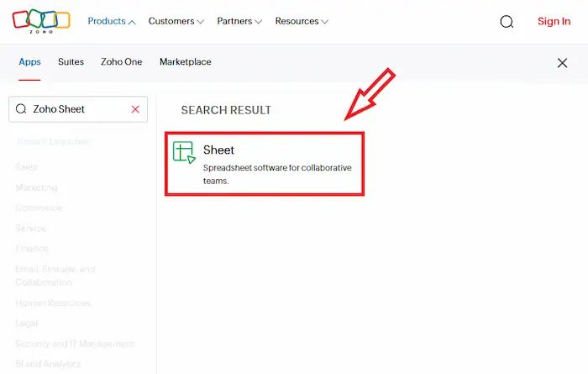Select the Sales category
This screenshot has width=588, height=374.
(26, 167)
